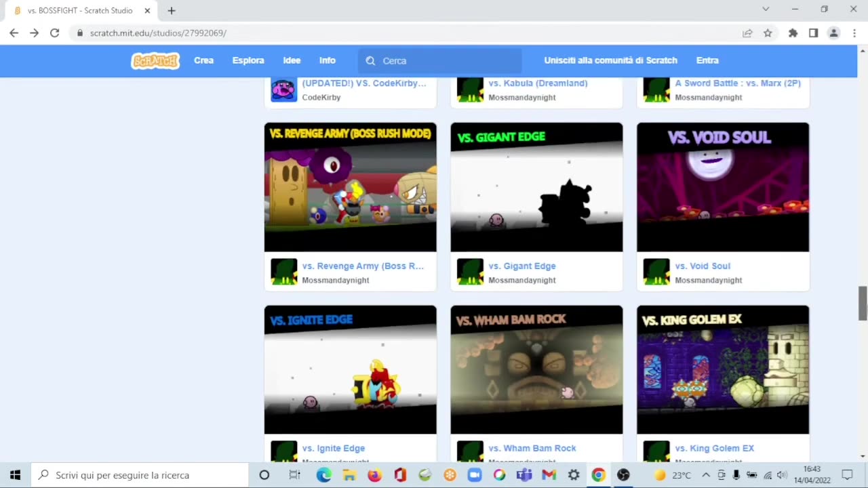Open the Chrome three-dot menu

pos(854,33)
